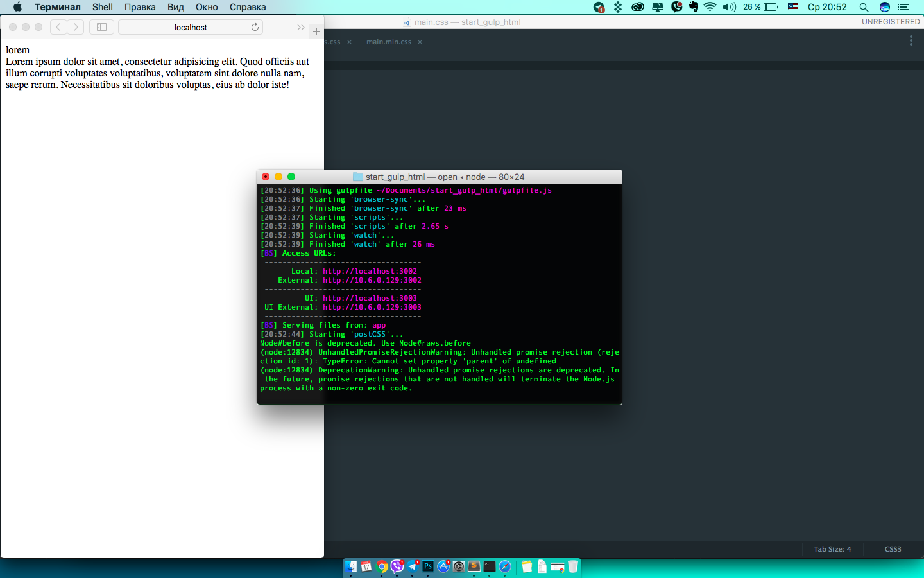The image size is (924, 578).
Task: Open Telegram from the Dock
Action: point(413,566)
